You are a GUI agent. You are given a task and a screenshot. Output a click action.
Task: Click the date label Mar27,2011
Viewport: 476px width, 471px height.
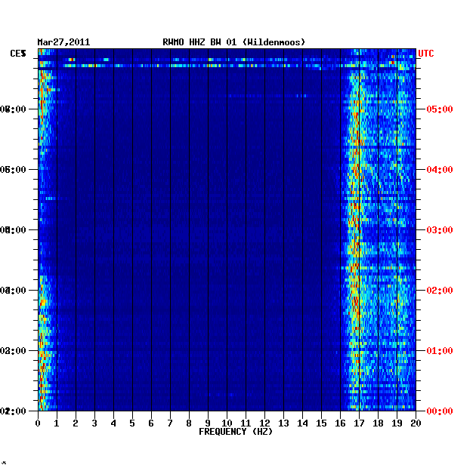pyautogui.click(x=63, y=42)
